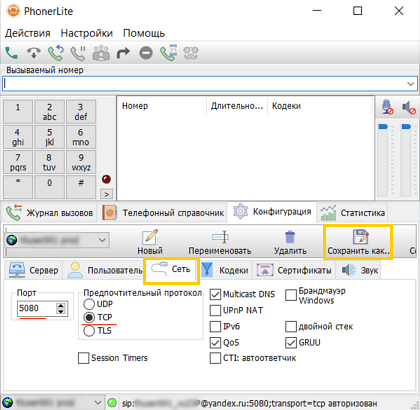The image size is (420, 410).
Task: Open the Телефонный справочник tab
Action: [163, 213]
